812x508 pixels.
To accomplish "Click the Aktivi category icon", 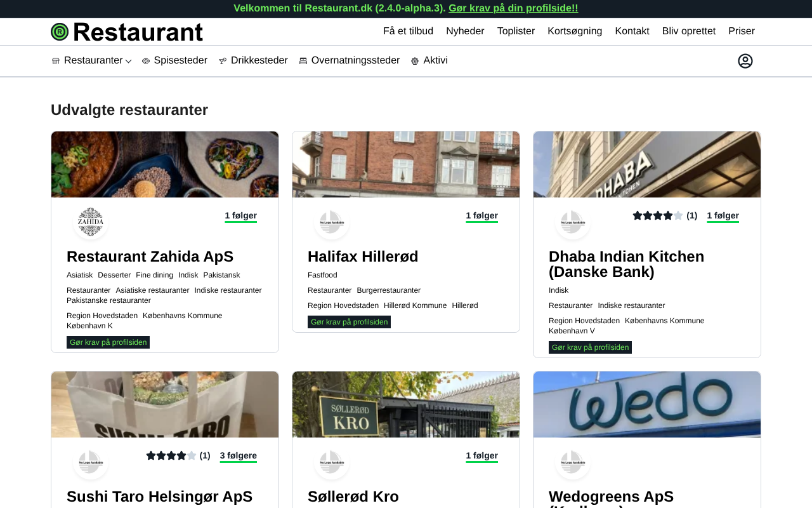I will 415,61.
